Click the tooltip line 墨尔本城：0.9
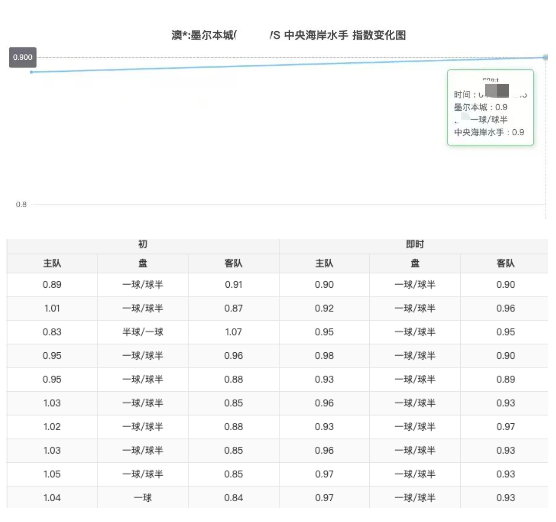The width and height of the screenshot is (556, 522). click(480, 107)
